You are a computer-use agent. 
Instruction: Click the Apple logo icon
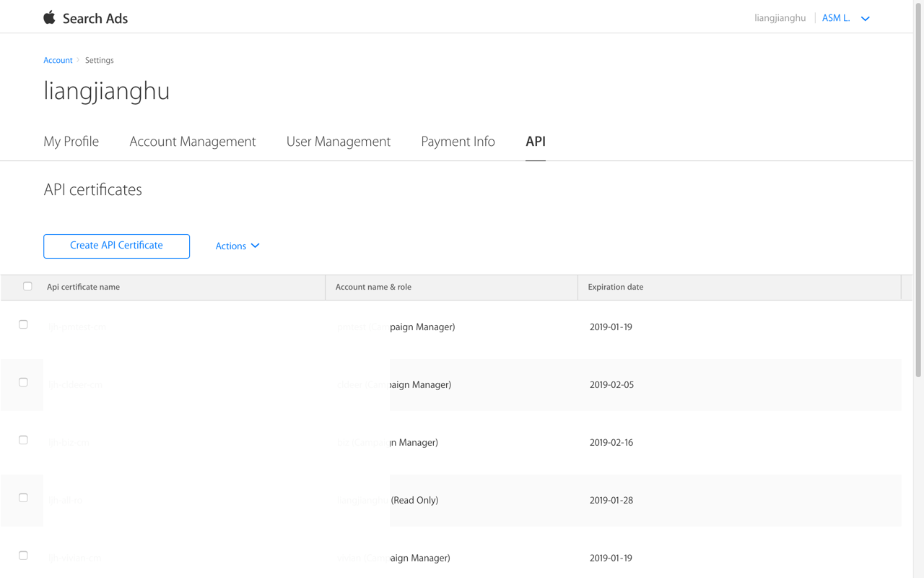coord(49,17)
